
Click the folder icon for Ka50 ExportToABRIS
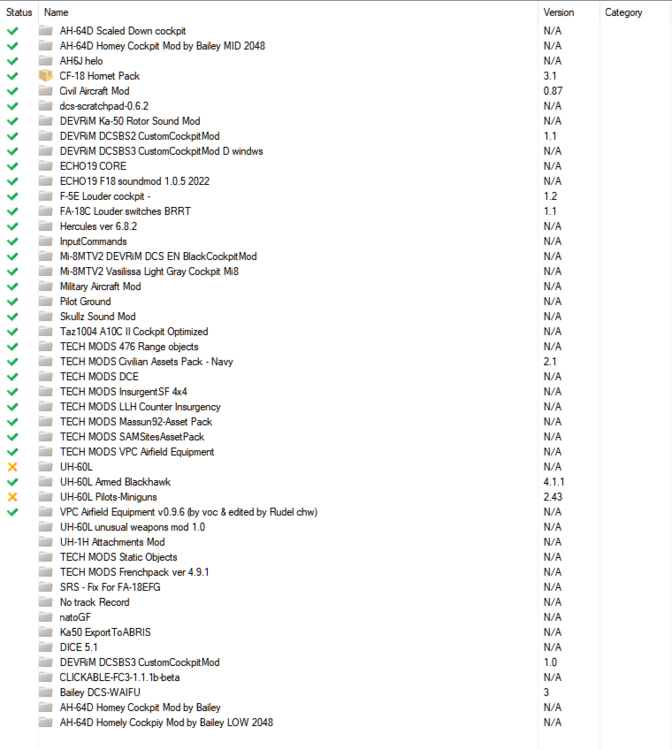46,632
